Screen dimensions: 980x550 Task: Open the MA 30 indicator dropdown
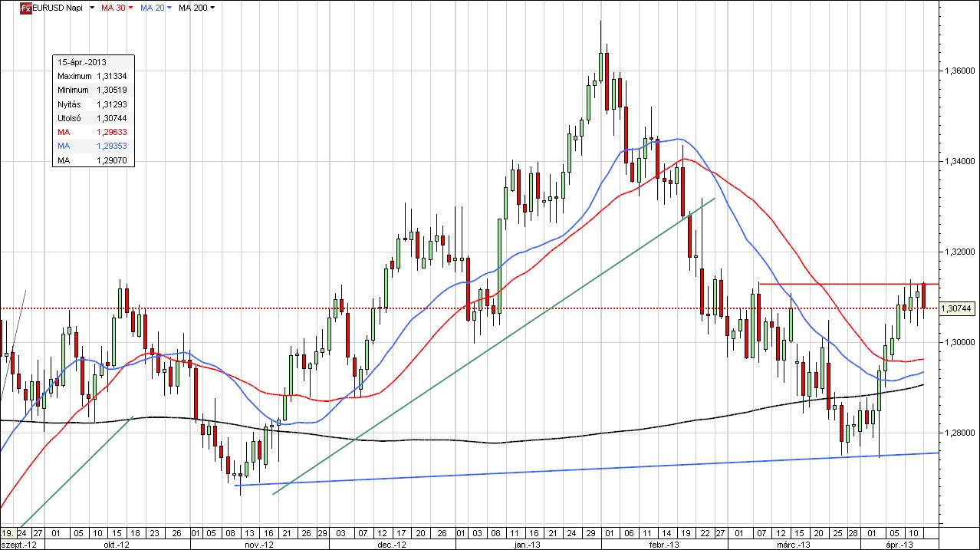130,8
